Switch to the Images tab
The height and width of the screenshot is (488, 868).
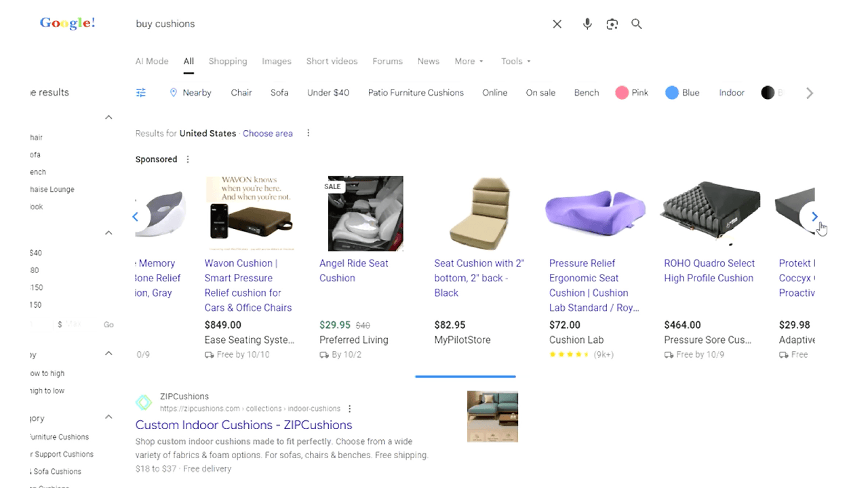coord(277,61)
